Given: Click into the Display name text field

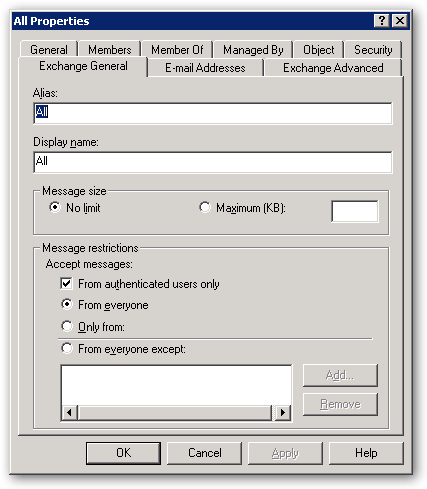Looking at the screenshot, I should 213,162.
